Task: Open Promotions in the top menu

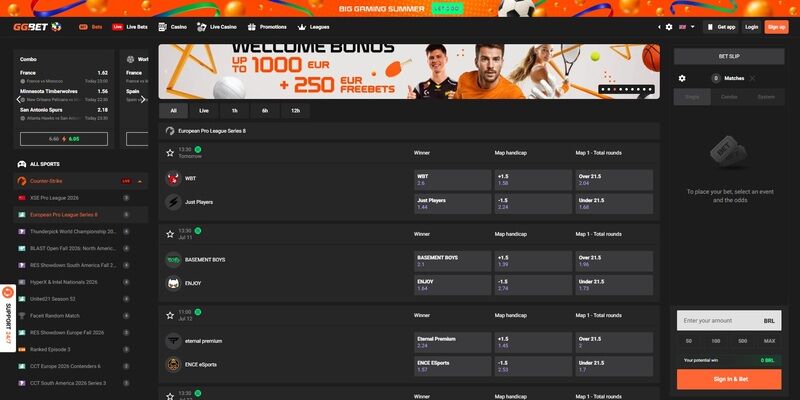Action: click(x=267, y=27)
